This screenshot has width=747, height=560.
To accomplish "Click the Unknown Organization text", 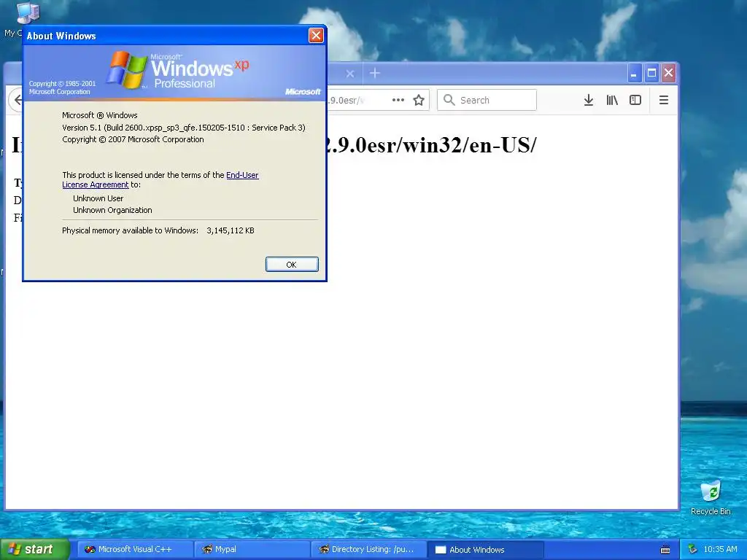I will pyautogui.click(x=112, y=210).
